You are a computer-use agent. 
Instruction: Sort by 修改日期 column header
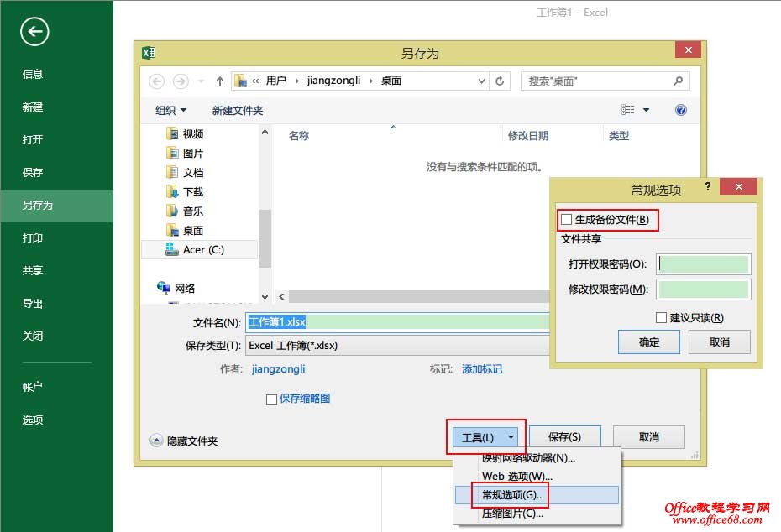pos(528,135)
